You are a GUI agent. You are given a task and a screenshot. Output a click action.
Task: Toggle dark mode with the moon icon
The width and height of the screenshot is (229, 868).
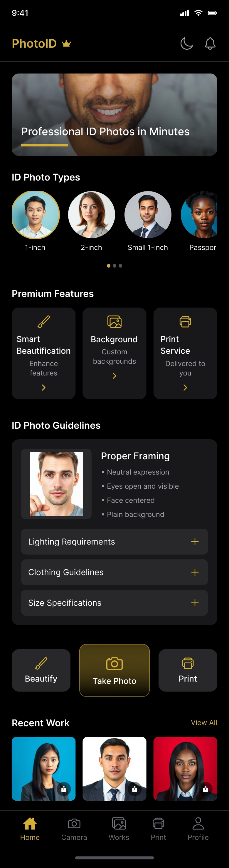pyautogui.click(x=187, y=44)
